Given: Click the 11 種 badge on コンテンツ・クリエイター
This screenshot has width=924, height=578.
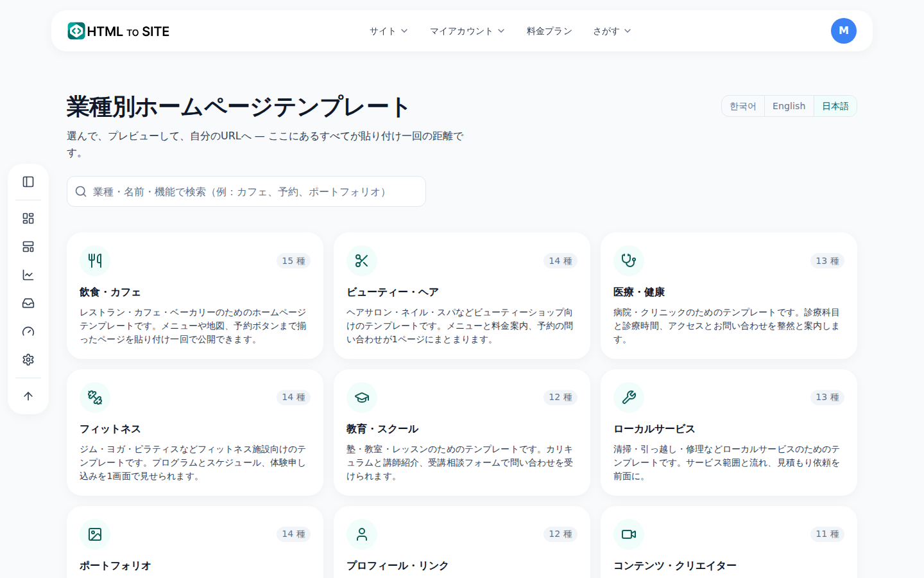Looking at the screenshot, I should 828,534.
